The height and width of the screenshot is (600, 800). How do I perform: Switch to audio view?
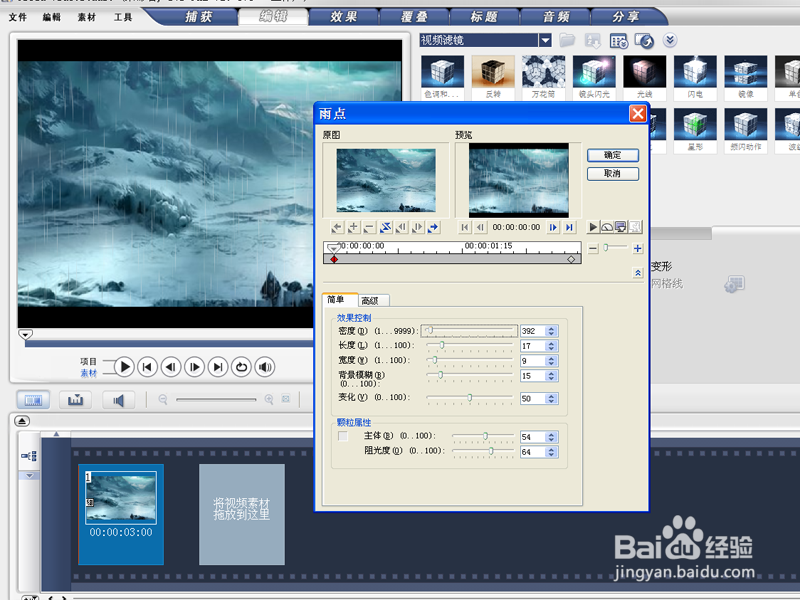pyautogui.click(x=118, y=399)
